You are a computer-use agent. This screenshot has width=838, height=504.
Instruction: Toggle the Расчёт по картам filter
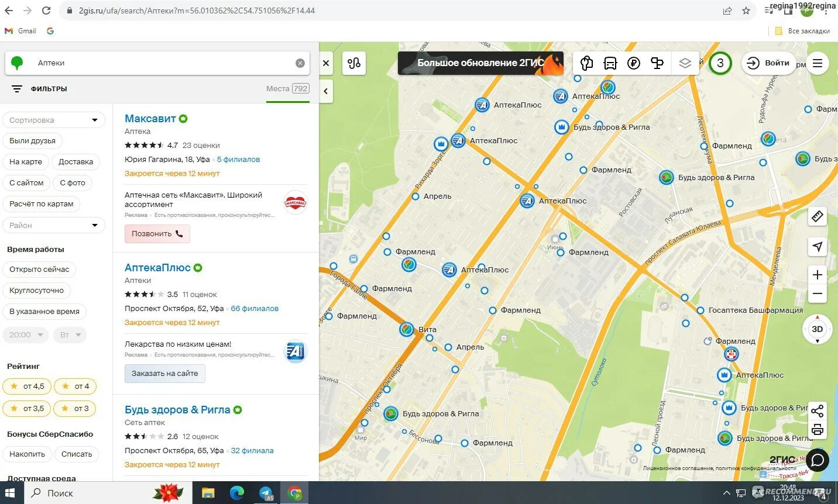[42, 204]
